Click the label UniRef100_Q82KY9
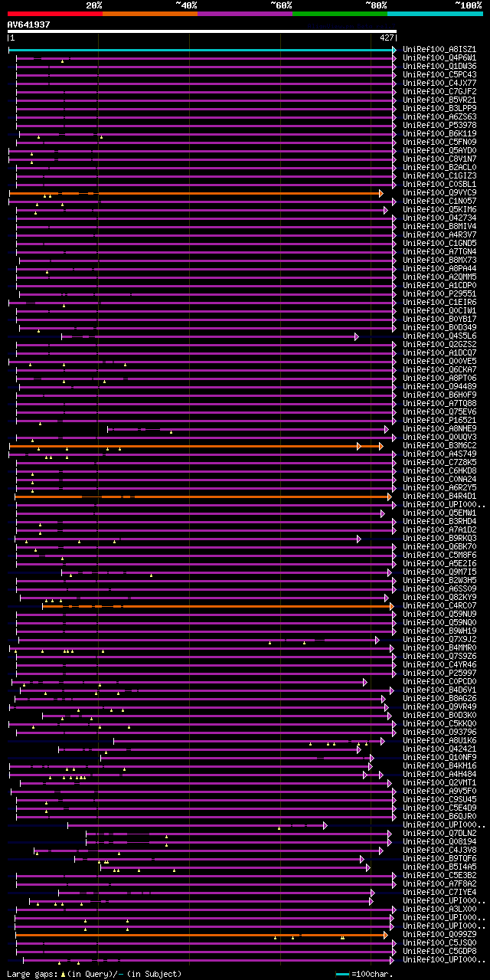490x980 pixels. (439, 598)
